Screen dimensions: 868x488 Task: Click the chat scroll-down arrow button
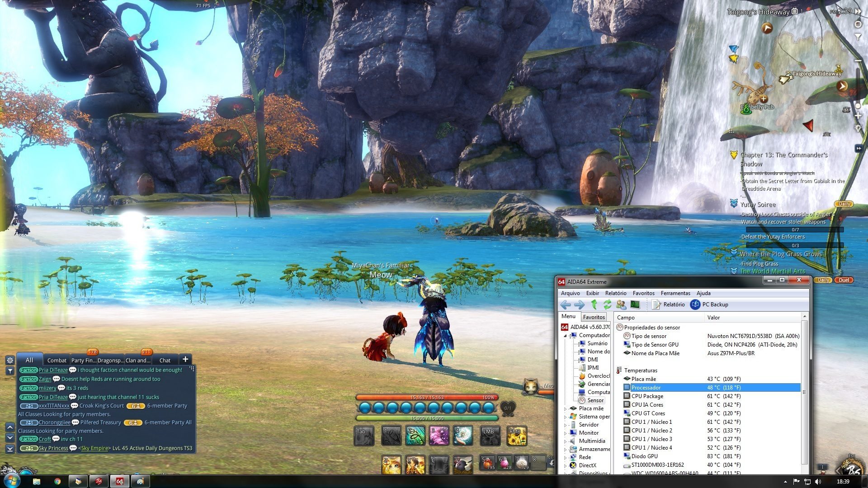coord(10,437)
